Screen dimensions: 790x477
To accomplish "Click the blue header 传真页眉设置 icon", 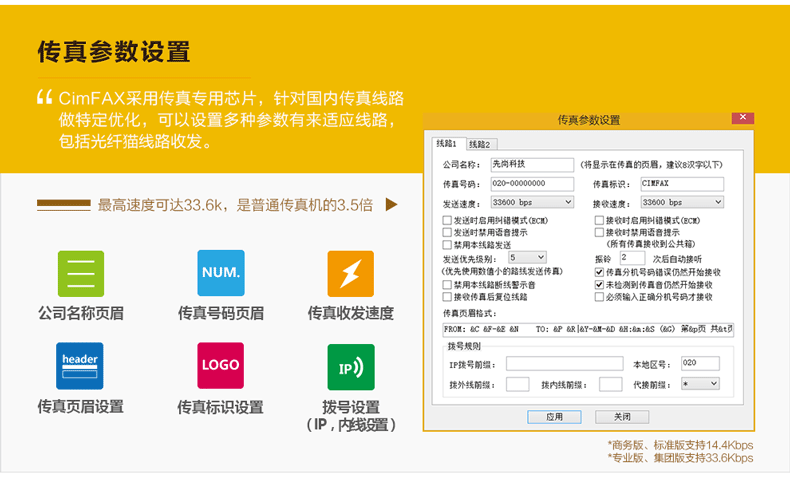I will (x=80, y=366).
